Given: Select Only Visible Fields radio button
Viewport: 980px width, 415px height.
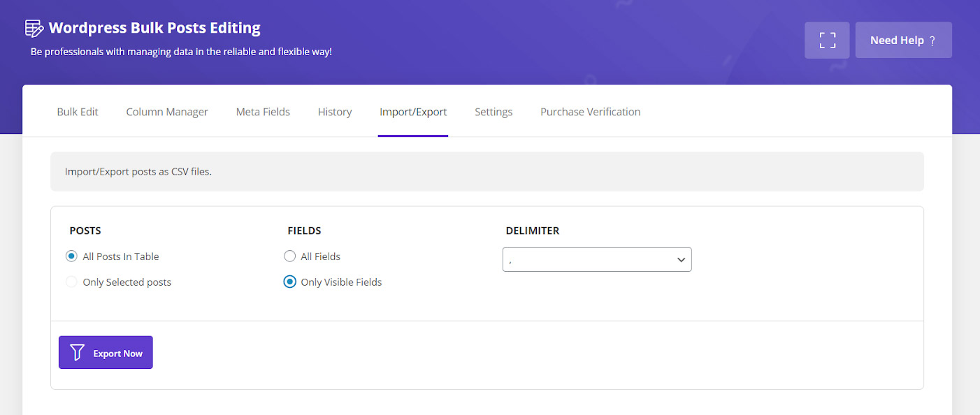Looking at the screenshot, I should tap(289, 282).
